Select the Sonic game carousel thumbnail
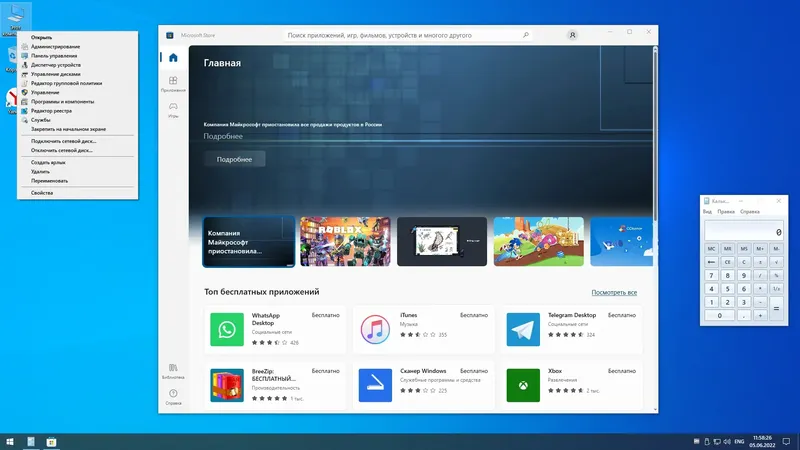Image resolution: width=800 pixels, height=450 pixels. click(x=539, y=242)
